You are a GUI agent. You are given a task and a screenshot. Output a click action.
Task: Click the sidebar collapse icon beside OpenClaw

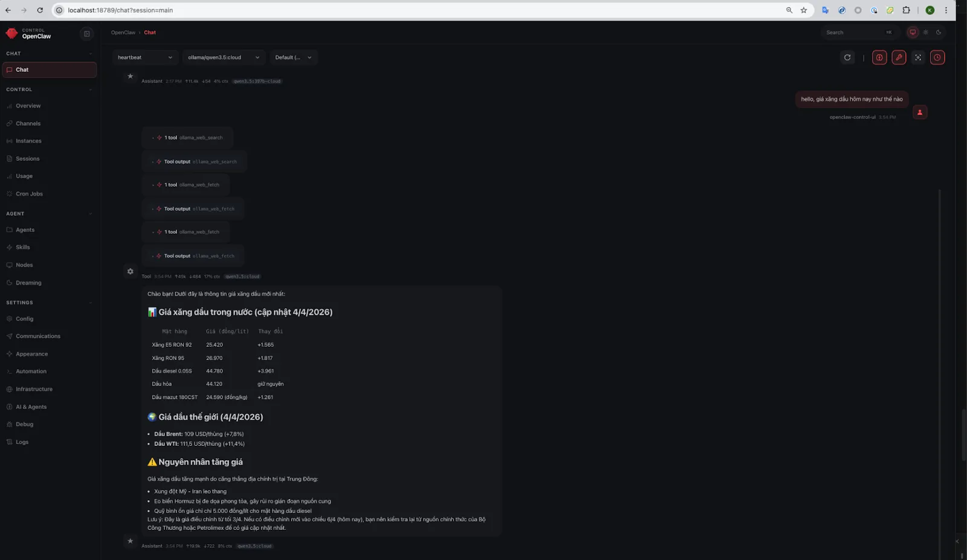coord(86,34)
